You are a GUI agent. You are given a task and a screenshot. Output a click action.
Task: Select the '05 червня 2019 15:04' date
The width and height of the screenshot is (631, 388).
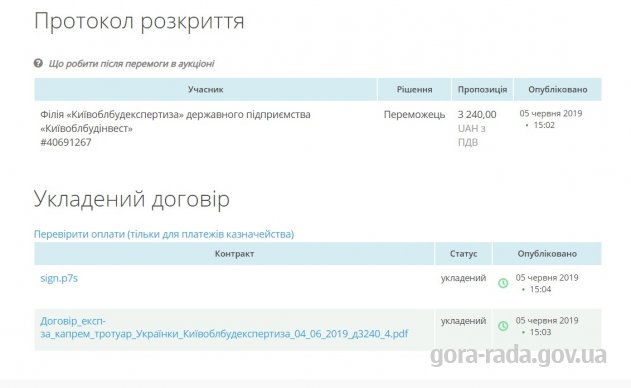[547, 283]
